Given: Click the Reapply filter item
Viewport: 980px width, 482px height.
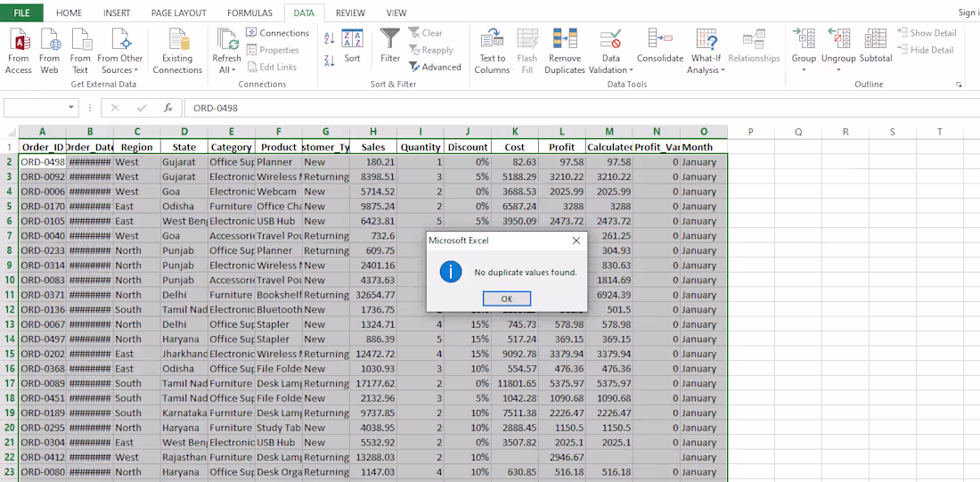Looking at the screenshot, I should [x=431, y=49].
